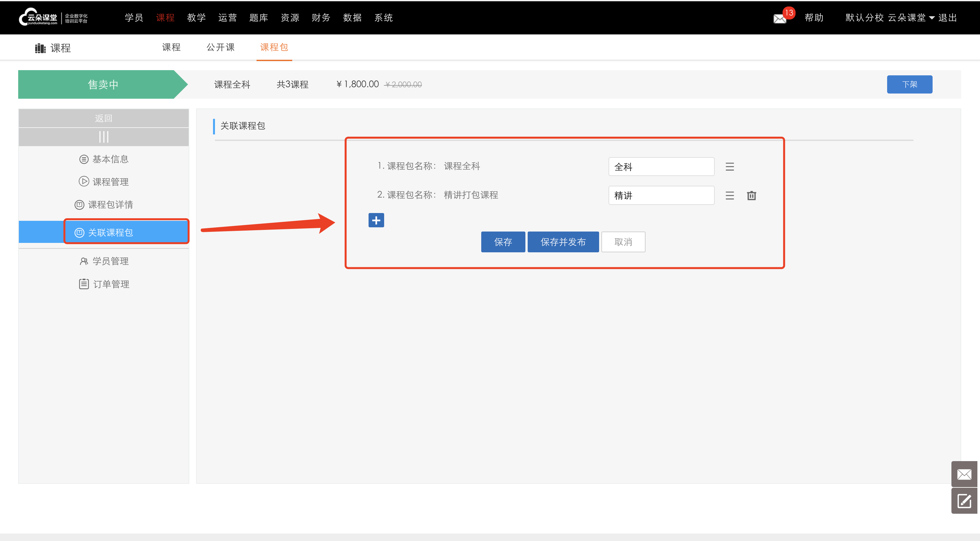Click the 全科 alias input field

[661, 167]
